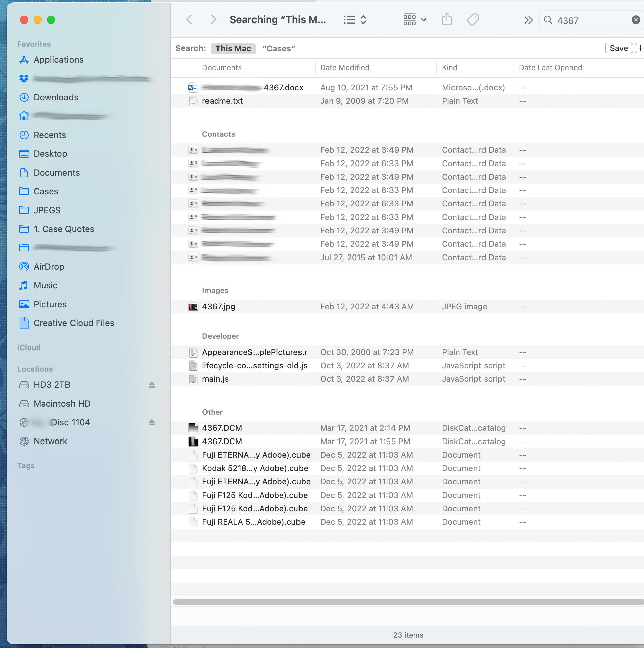
Task: Sort by the Date Last Opened column
Action: 550,67
